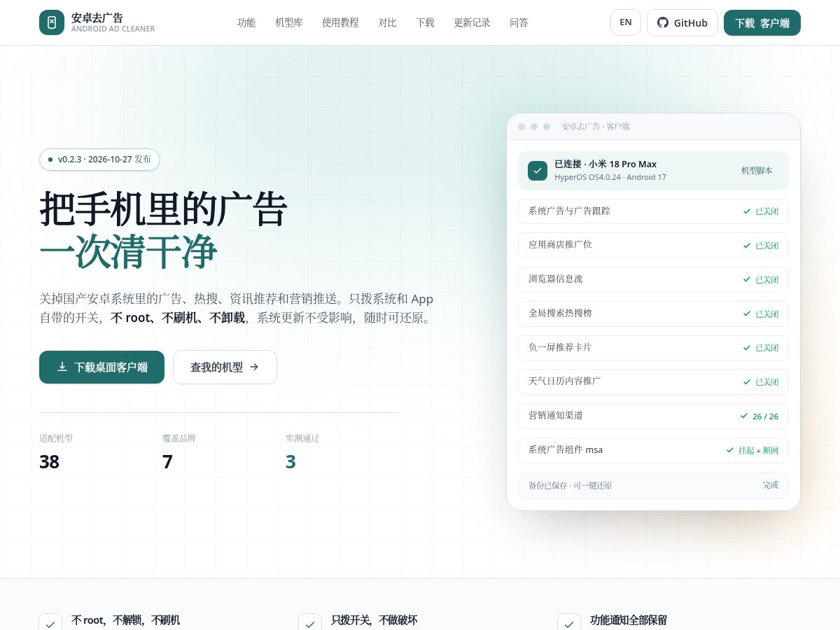Click the 已关闭 status for 应用商店推广位
Screen dimensions: 840x630
761,246
